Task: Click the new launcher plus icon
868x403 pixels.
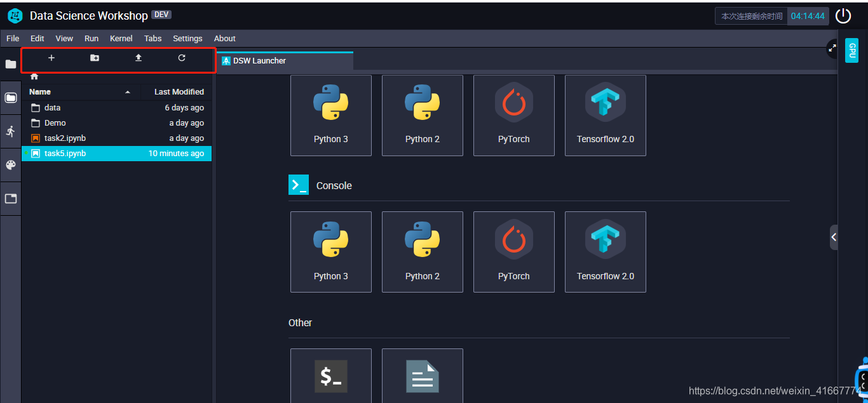Action: point(51,58)
